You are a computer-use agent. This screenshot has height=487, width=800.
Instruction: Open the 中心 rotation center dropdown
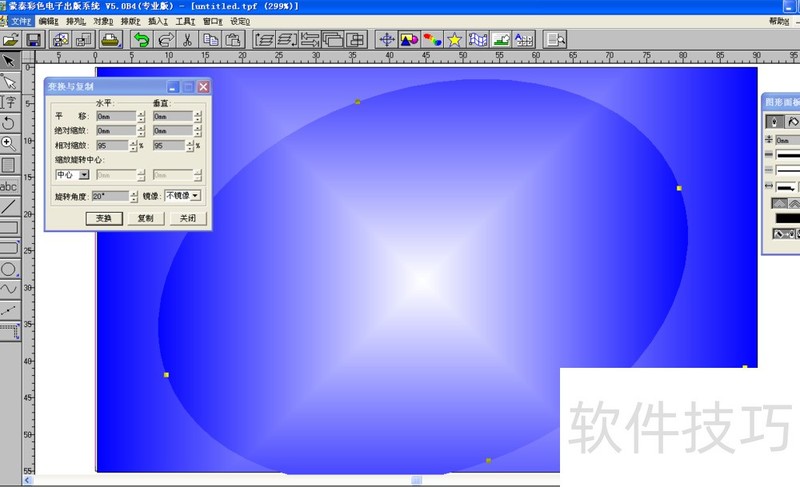tap(84, 175)
